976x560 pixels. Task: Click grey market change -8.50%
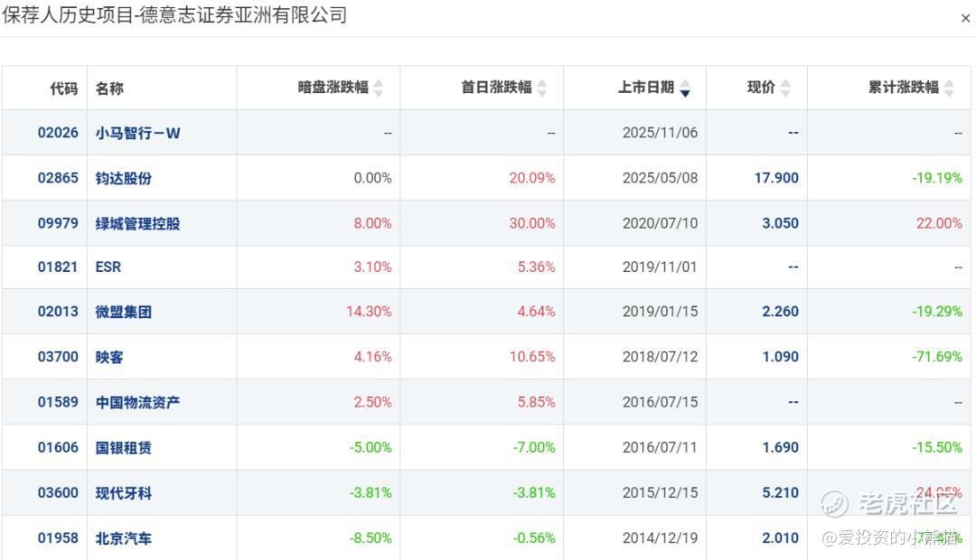(x=371, y=538)
